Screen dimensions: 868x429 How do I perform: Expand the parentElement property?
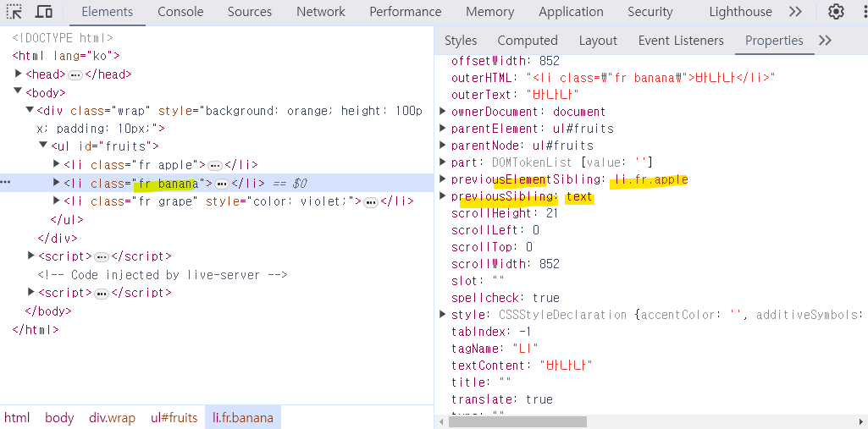442,129
